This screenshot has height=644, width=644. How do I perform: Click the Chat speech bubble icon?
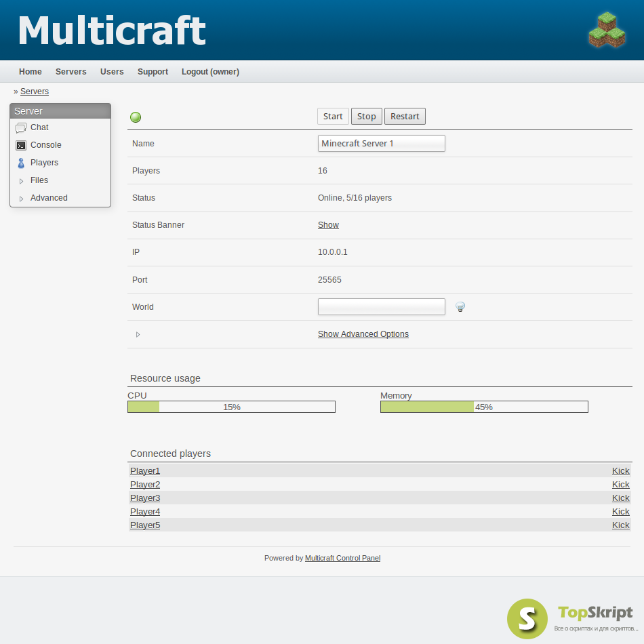pos(21,128)
